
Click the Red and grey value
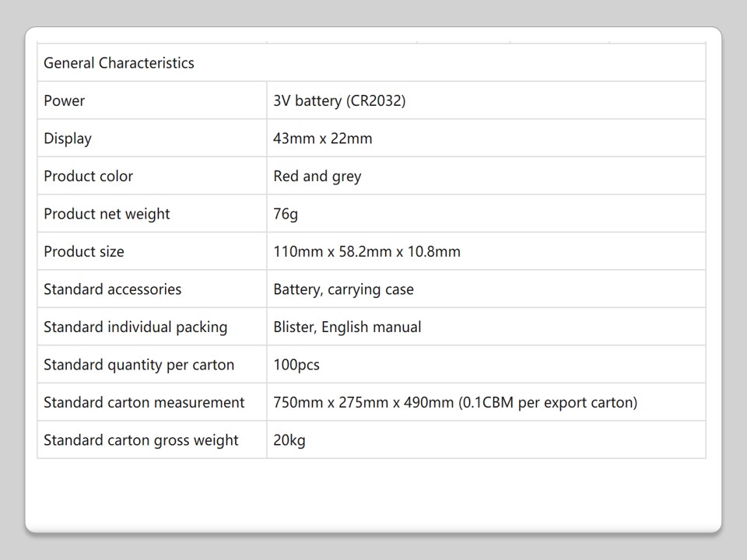[317, 177]
